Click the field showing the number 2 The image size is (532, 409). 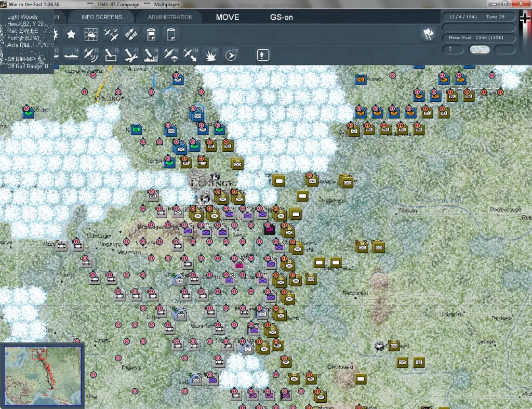[x=453, y=49]
